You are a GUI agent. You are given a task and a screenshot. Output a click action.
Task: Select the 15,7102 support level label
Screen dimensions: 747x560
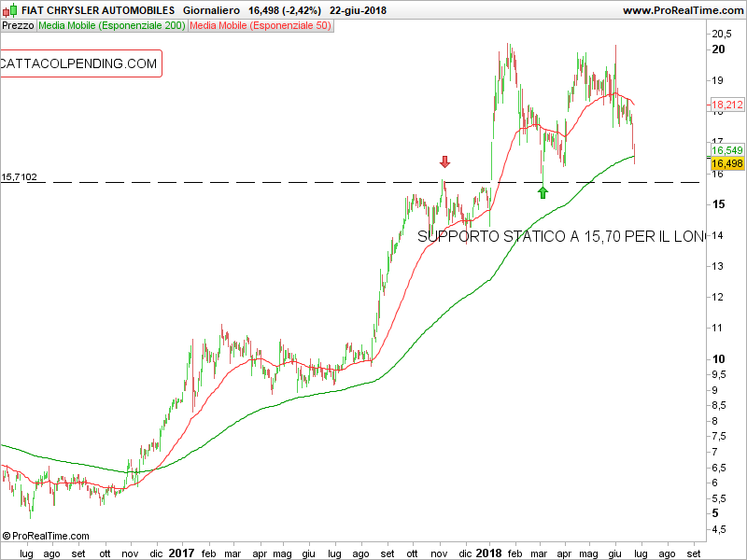point(20,176)
